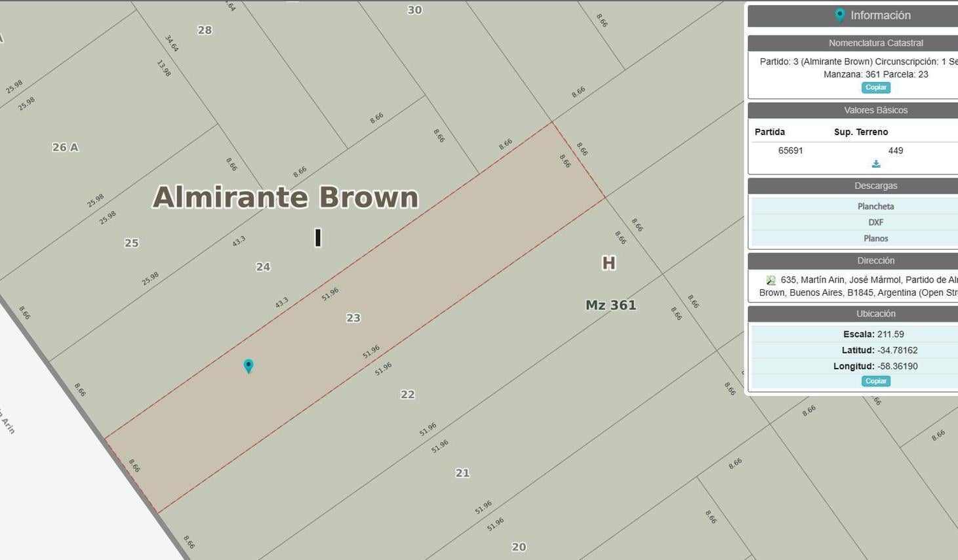Select parcel 20 label on the map
958x560 pixels.
tap(519, 547)
